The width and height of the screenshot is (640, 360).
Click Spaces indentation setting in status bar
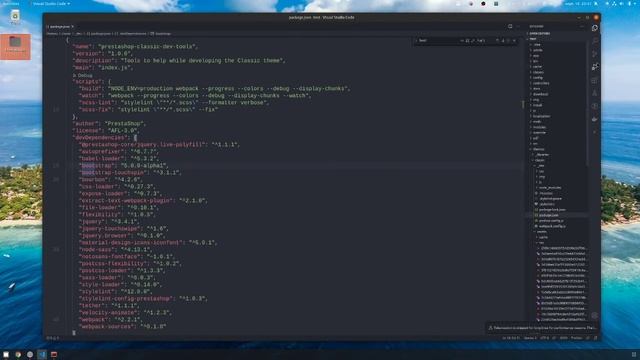coord(531,338)
